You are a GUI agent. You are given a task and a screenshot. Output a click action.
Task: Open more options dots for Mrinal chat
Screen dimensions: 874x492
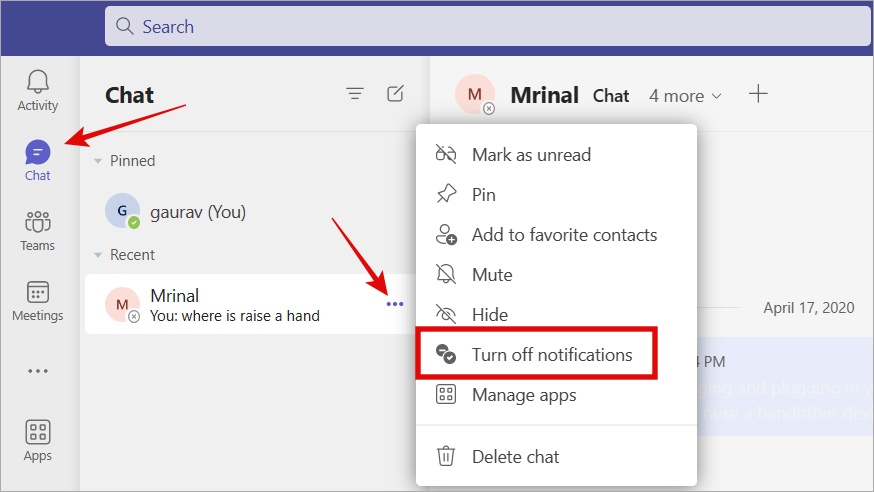click(395, 304)
